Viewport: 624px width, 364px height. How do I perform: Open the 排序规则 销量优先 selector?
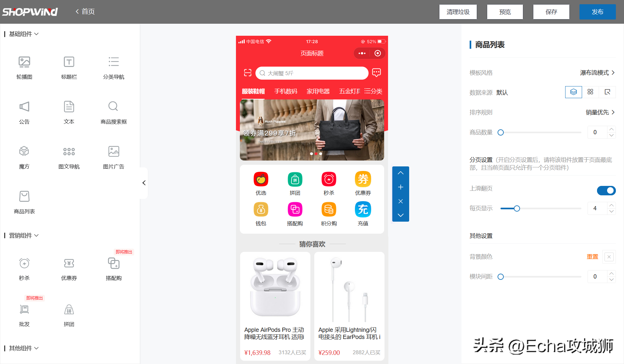tap(600, 112)
